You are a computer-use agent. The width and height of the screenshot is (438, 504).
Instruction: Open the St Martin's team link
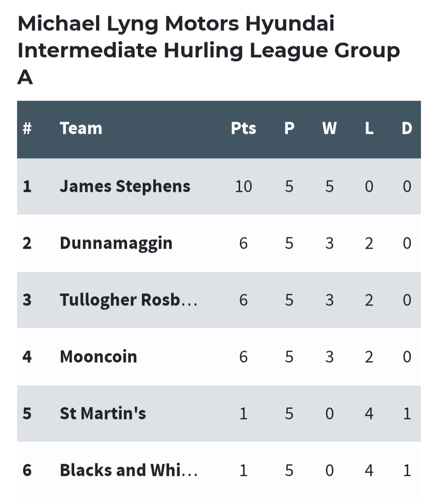103,414
